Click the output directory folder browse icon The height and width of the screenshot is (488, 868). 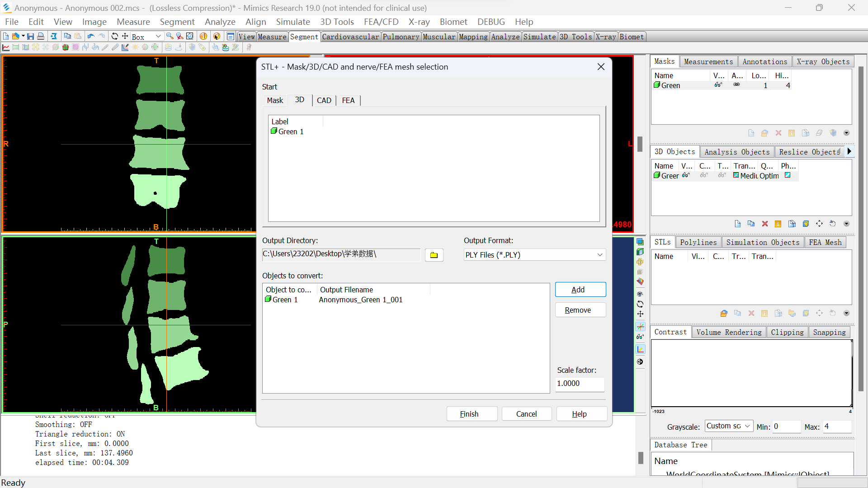(x=434, y=254)
